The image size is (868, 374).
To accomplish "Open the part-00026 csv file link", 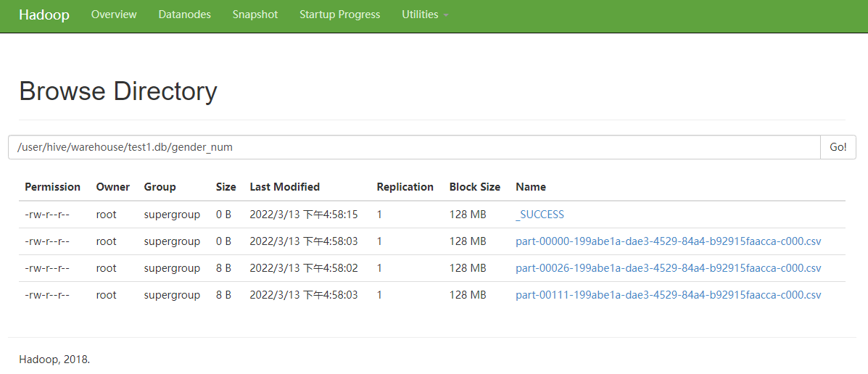I will coord(668,268).
